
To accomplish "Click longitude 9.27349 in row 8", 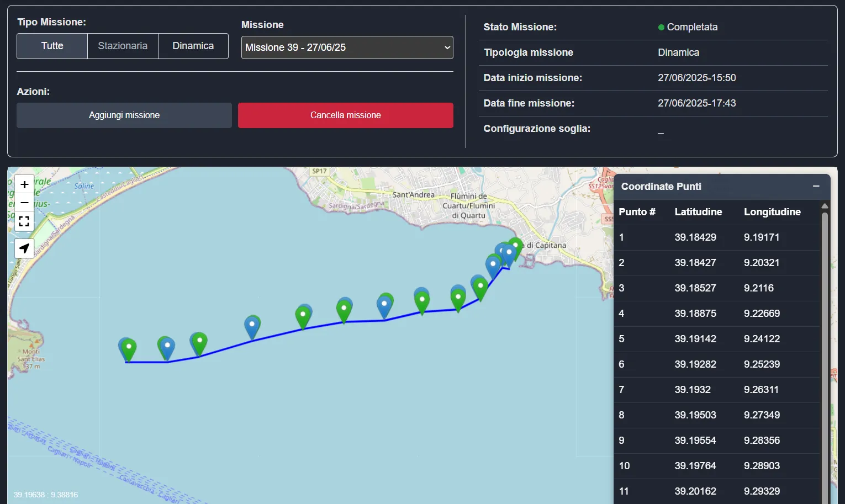I will point(762,415).
